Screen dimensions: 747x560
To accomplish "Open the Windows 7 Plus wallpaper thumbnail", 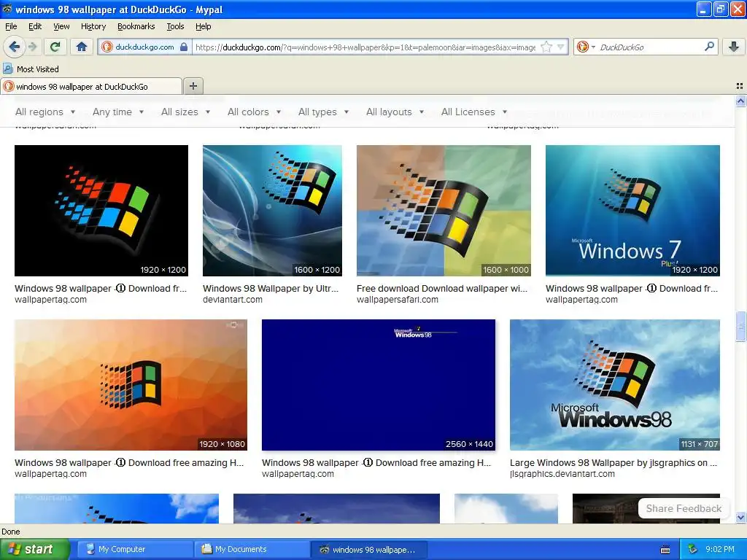I will pos(632,211).
